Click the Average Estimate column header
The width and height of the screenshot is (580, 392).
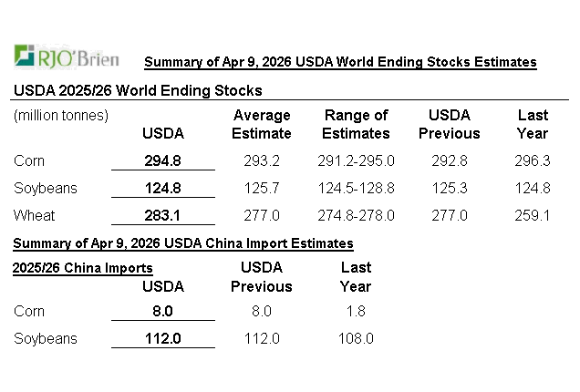(262, 124)
